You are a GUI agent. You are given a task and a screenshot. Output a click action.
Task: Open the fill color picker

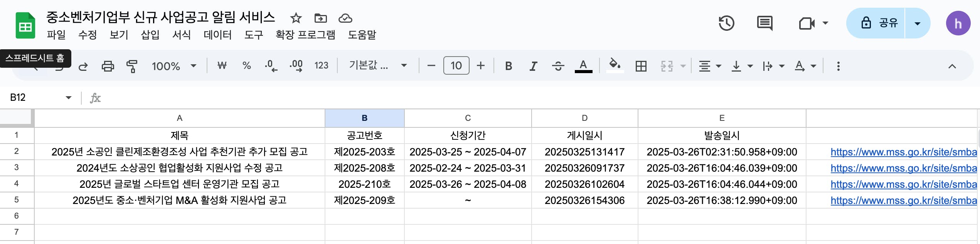[615, 65]
